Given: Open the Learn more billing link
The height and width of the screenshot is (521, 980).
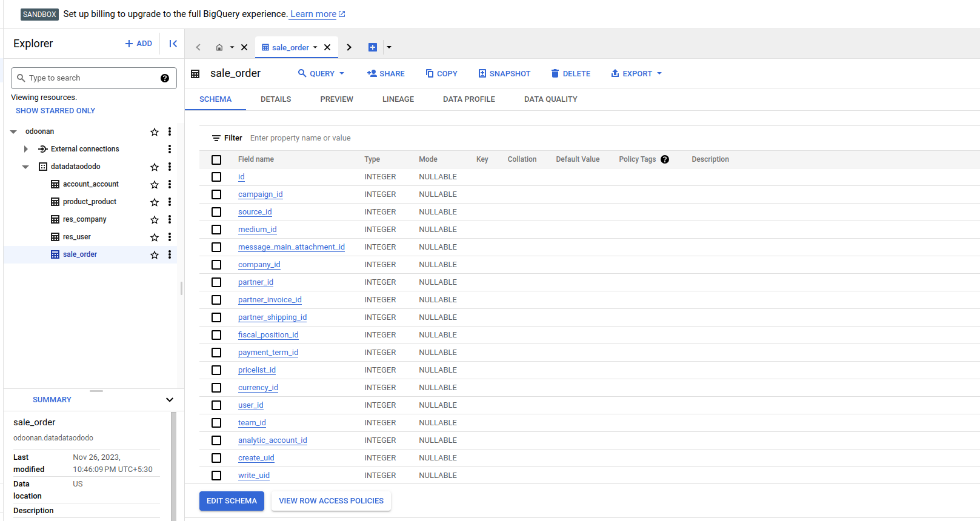Looking at the screenshot, I should tap(318, 14).
